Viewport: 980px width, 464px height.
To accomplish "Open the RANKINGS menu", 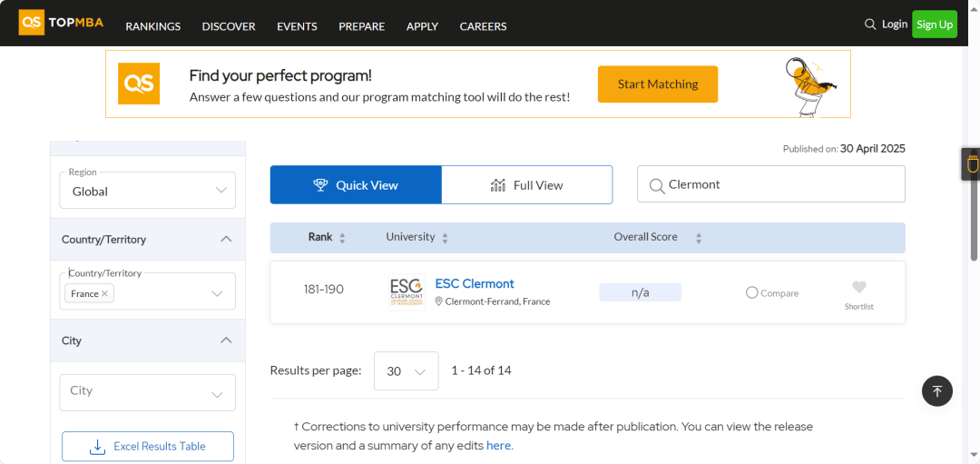I will pos(153,26).
